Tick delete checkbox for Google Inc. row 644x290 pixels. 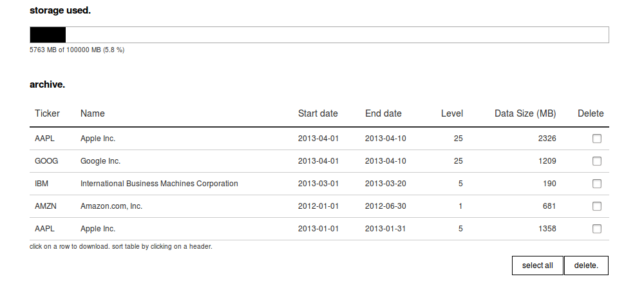pyautogui.click(x=597, y=161)
